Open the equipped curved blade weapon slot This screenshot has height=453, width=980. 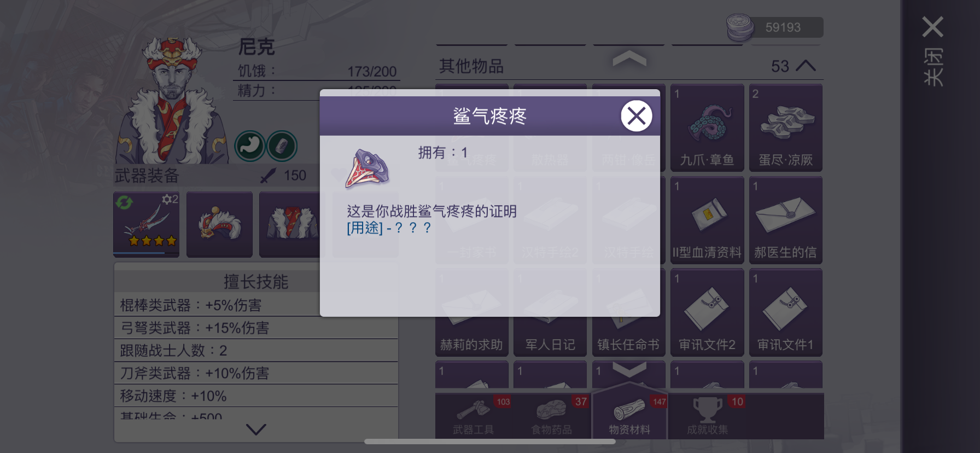(146, 224)
